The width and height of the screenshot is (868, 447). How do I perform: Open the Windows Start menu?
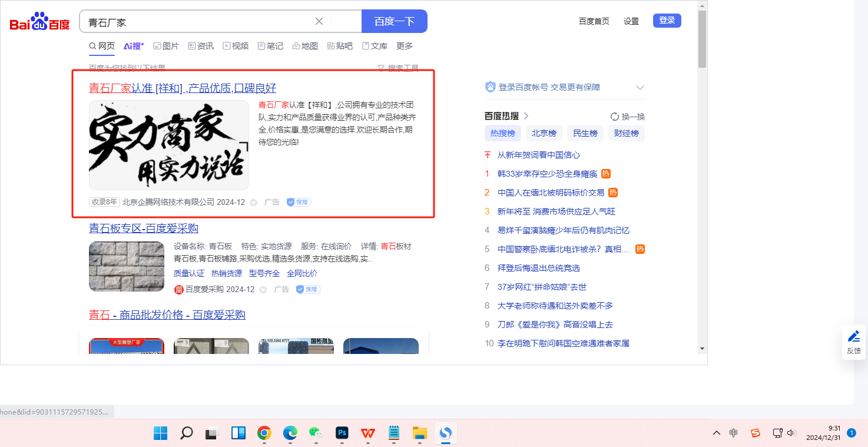point(160,433)
